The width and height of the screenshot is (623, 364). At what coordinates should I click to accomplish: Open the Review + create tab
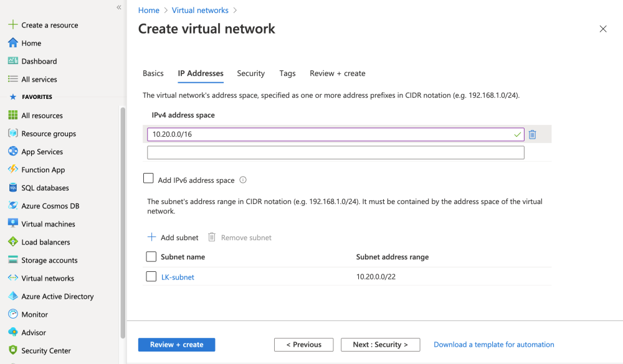[x=337, y=73]
